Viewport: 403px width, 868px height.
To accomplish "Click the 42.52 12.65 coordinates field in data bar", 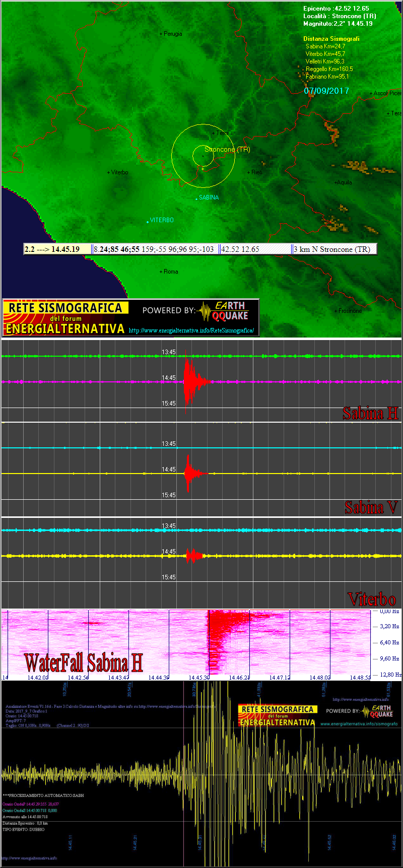I will 256,249.
